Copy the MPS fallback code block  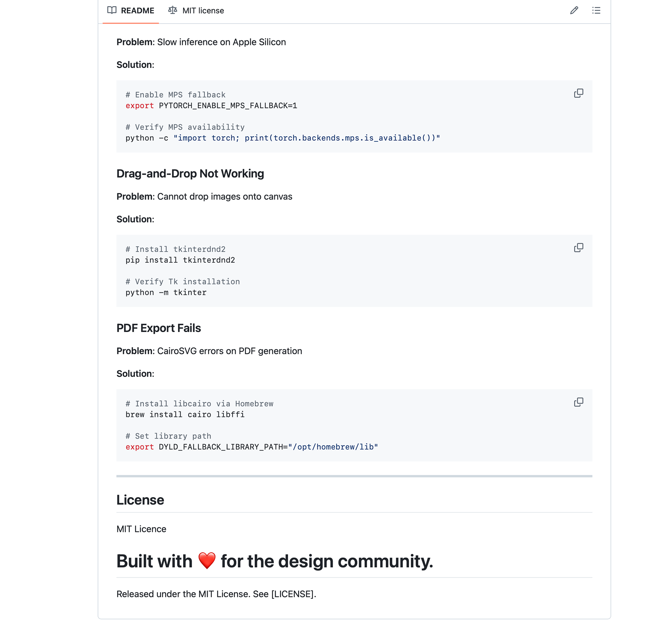[x=579, y=93]
